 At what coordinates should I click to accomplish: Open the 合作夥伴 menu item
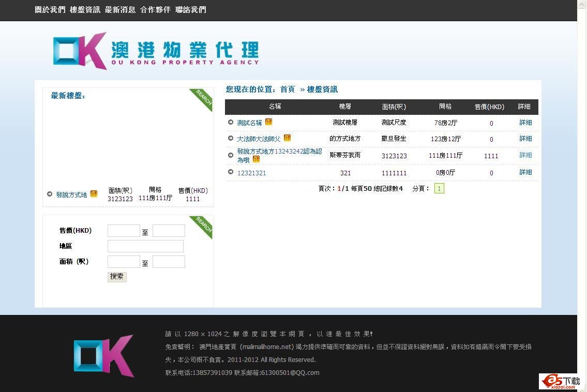(x=155, y=10)
